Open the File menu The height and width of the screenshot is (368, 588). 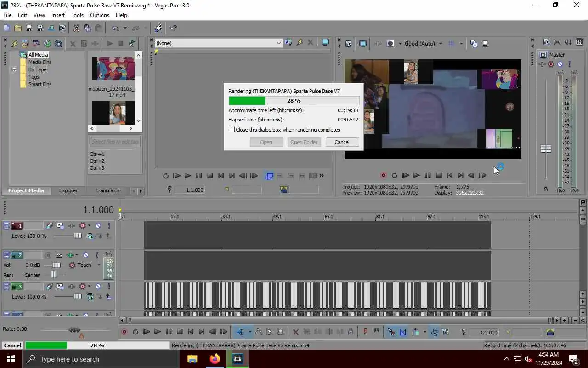pyautogui.click(x=7, y=15)
